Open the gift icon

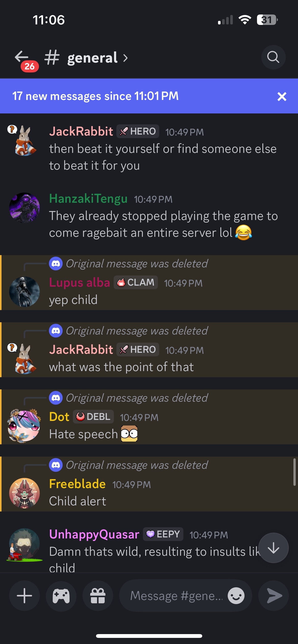pos(98,596)
